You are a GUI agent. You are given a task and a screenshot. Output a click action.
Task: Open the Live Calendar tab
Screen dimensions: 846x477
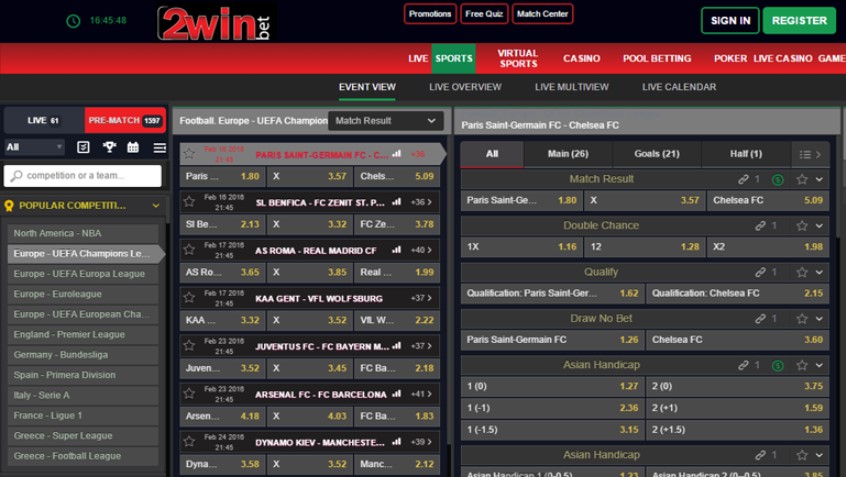[679, 87]
